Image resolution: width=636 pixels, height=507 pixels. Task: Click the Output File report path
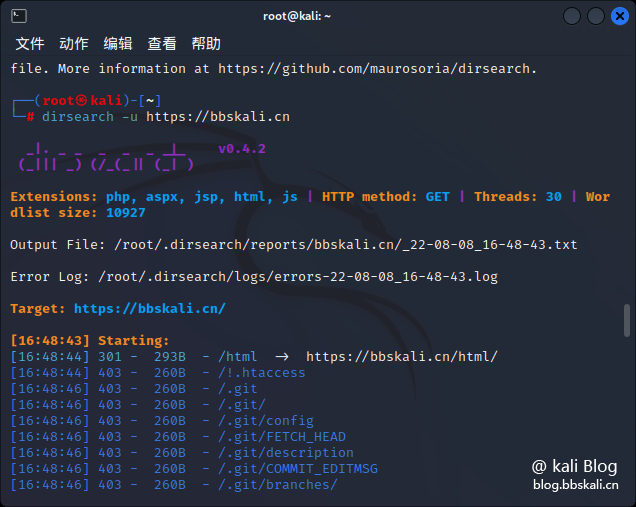[346, 245]
